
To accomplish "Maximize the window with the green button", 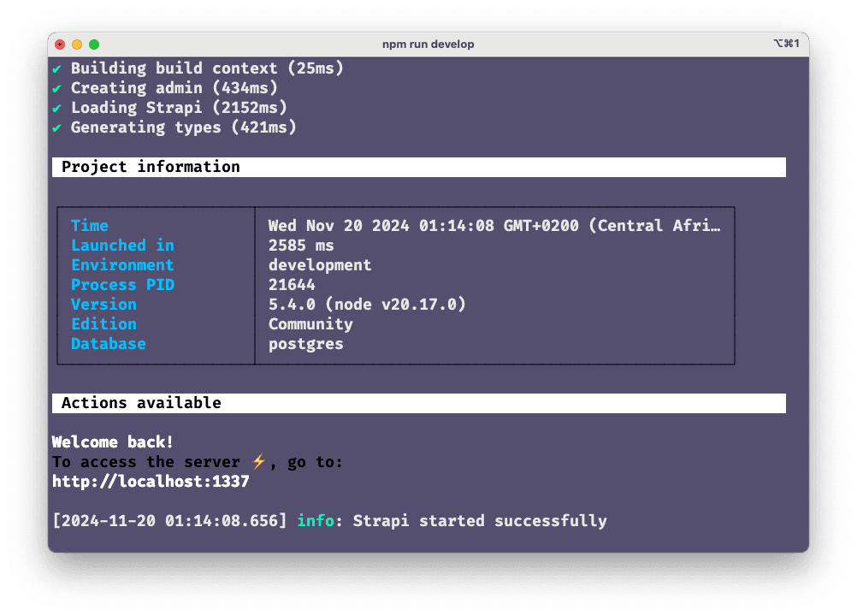I will click(94, 44).
